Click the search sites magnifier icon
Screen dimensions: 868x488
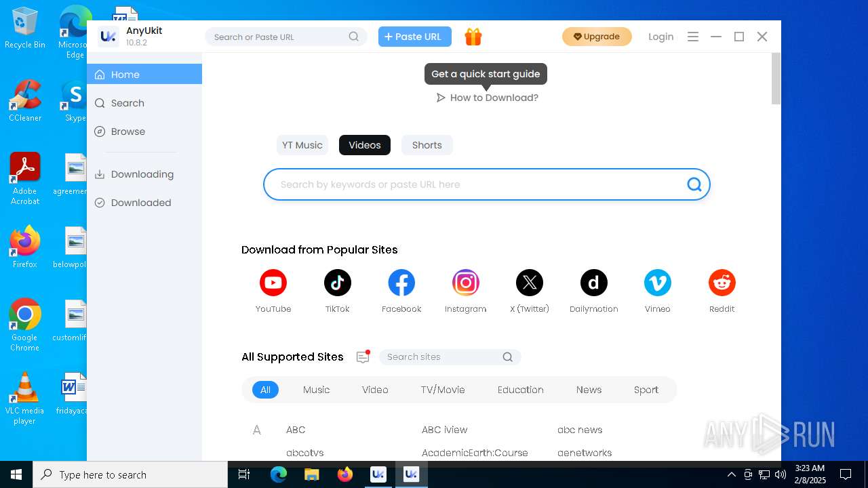point(507,357)
